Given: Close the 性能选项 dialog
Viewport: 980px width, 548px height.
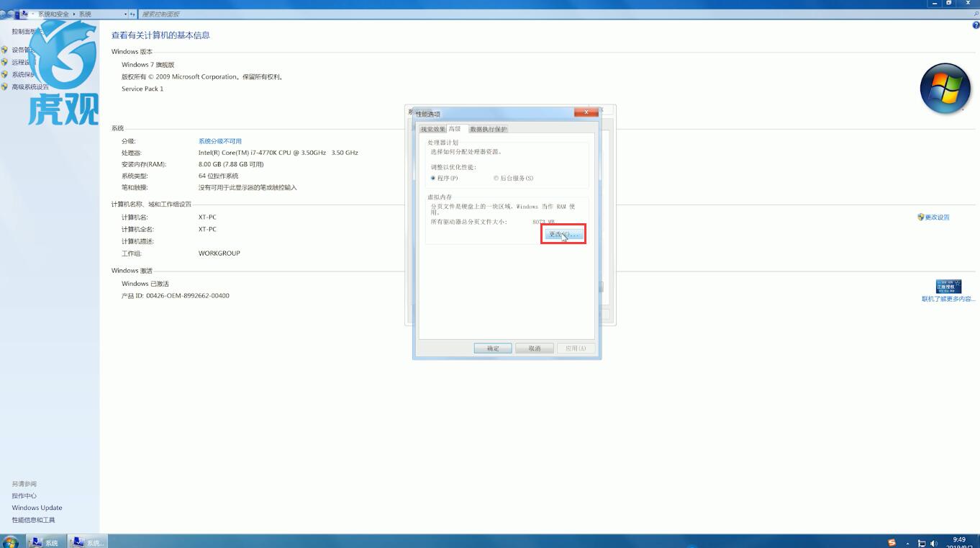Looking at the screenshot, I should click(x=586, y=112).
